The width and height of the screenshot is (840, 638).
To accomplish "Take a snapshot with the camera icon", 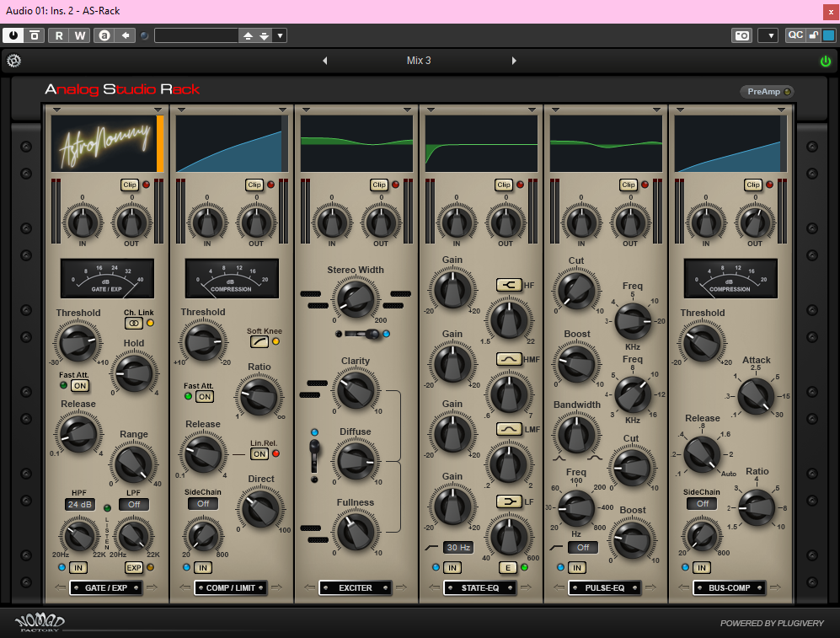I will (x=742, y=35).
